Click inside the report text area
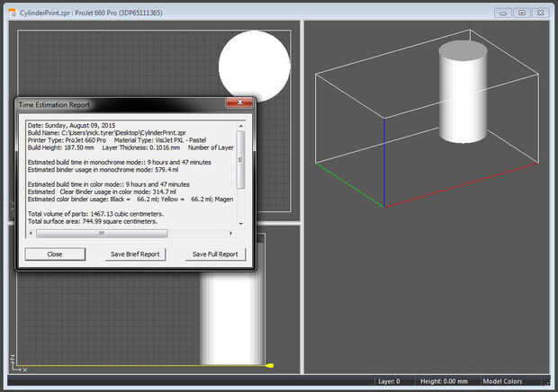The image size is (558, 392). click(x=126, y=171)
